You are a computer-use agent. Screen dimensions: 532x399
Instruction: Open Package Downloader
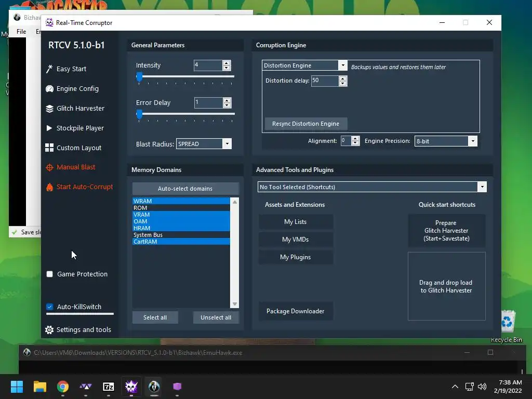[x=296, y=311]
